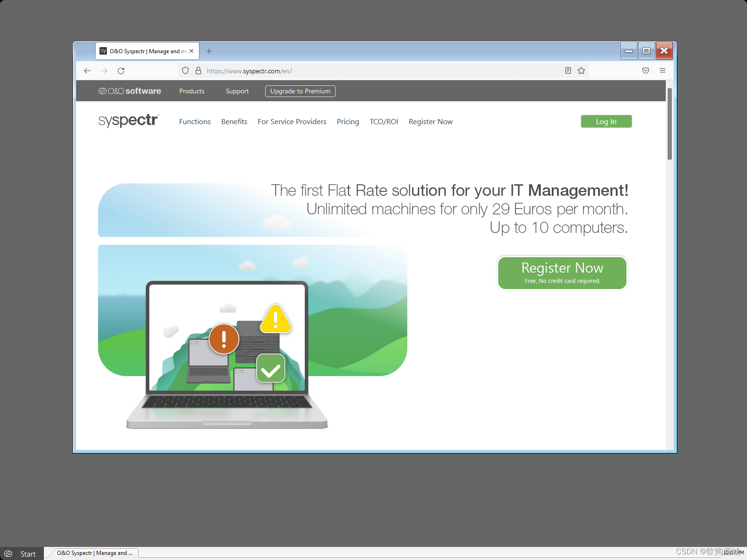This screenshot has width=747, height=560.
Task: Open the O&O software logo link
Action: [130, 91]
